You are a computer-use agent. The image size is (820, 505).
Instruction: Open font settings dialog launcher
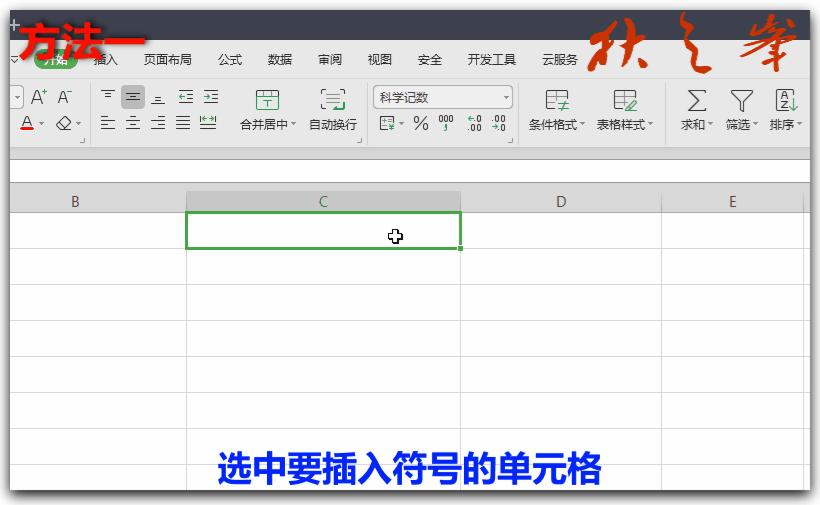pyautogui.click(x=82, y=140)
